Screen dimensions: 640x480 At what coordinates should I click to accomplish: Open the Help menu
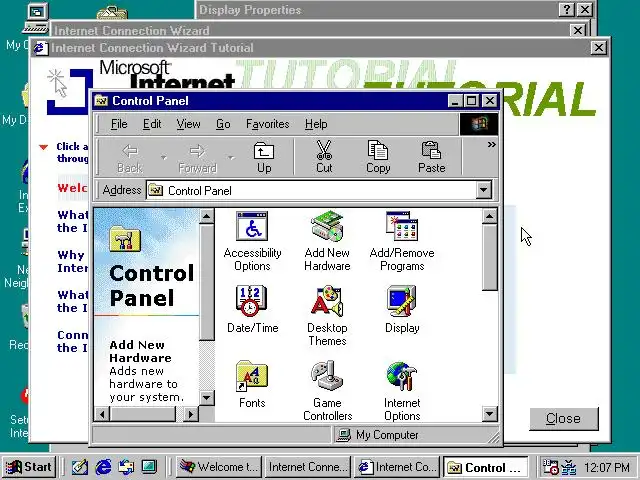coord(316,124)
